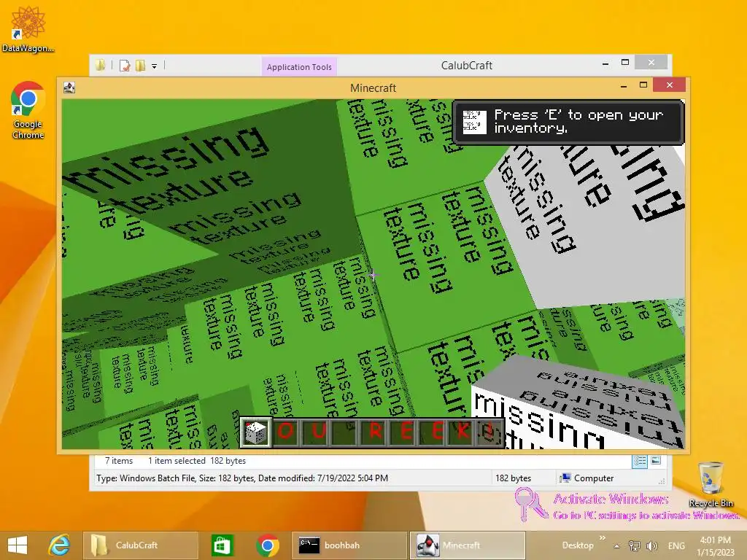
Task: Click the Desktop toolbar label in taskbar
Action: (x=578, y=545)
